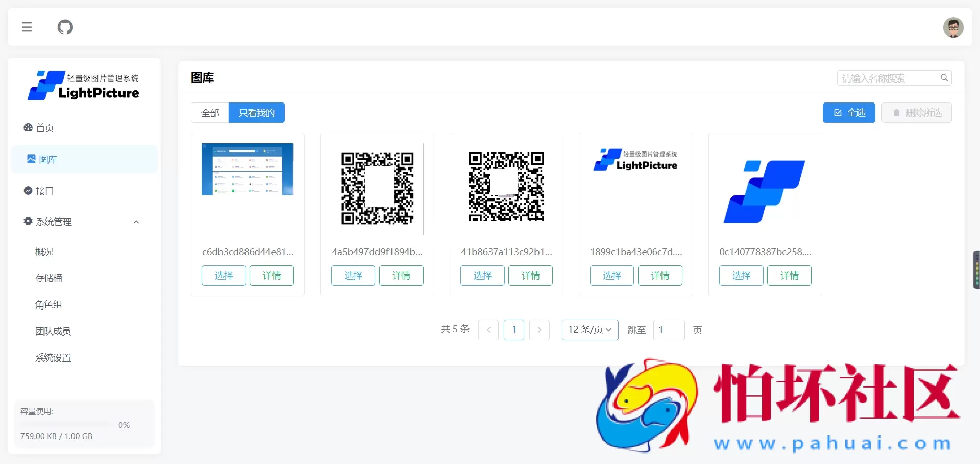The width and height of the screenshot is (980, 464).
Task: Open 系统设置 from the sidebar menu
Action: tap(53, 357)
